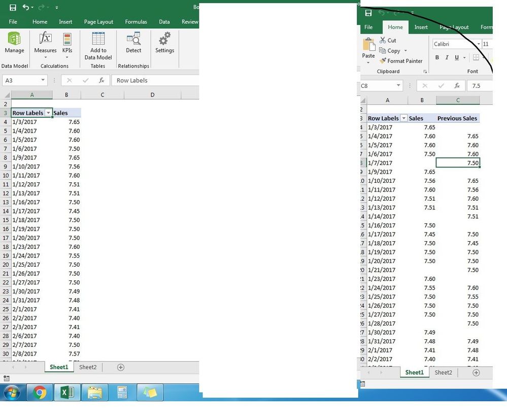Image resolution: width=507 pixels, height=420 pixels.
Task: Click macro record icon in left status bar
Action: (x=7, y=378)
